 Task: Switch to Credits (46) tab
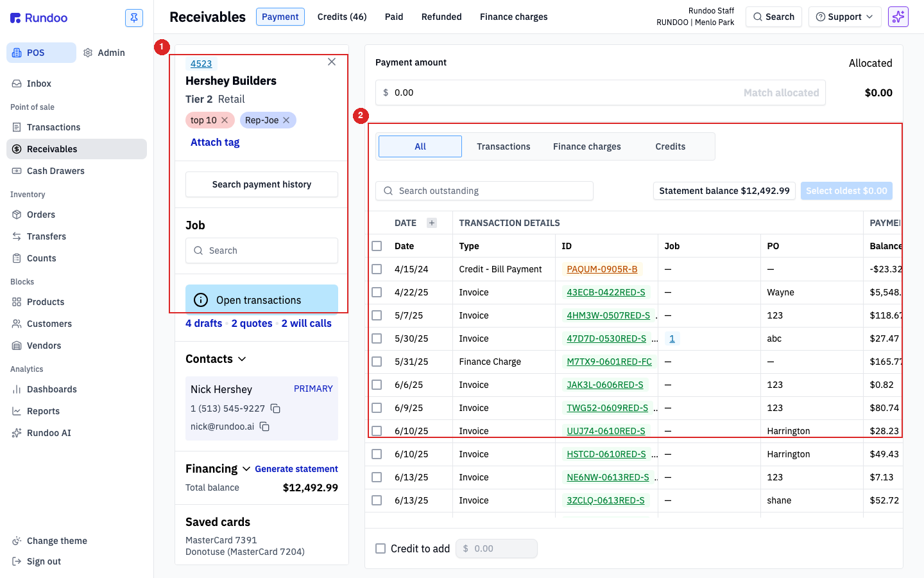(x=342, y=17)
